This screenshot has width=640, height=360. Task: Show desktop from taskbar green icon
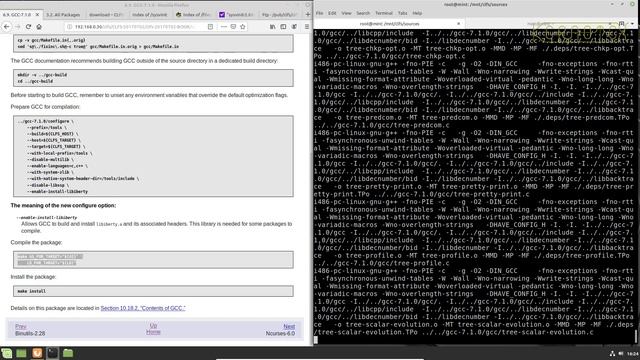tap(21, 353)
